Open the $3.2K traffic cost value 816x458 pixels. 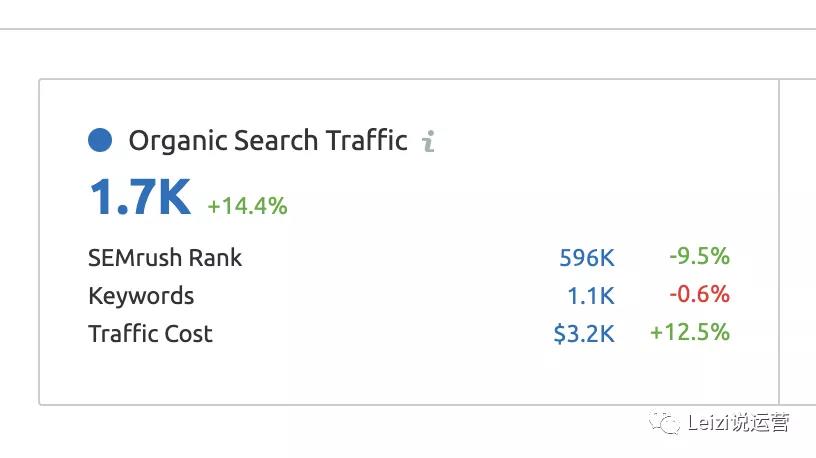point(584,334)
